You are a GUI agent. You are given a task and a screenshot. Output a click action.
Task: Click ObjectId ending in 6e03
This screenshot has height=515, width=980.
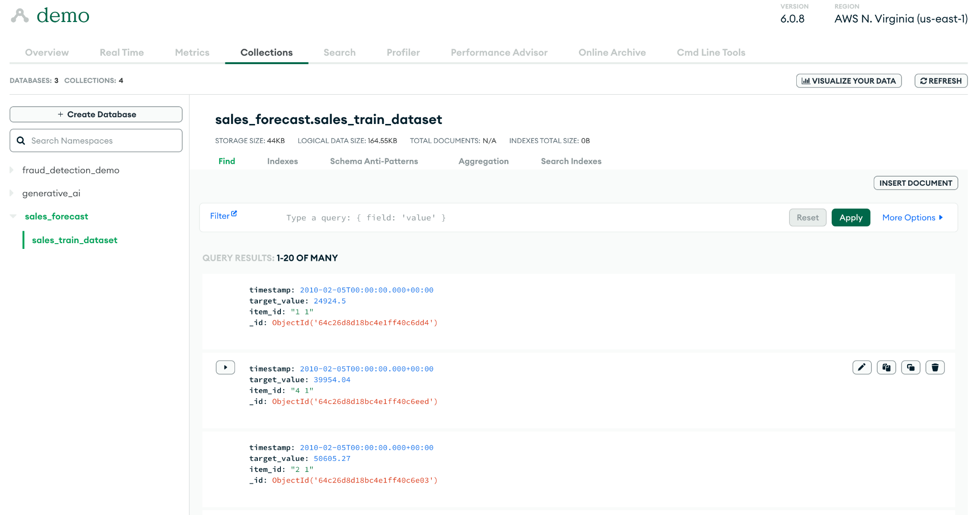pyautogui.click(x=355, y=481)
